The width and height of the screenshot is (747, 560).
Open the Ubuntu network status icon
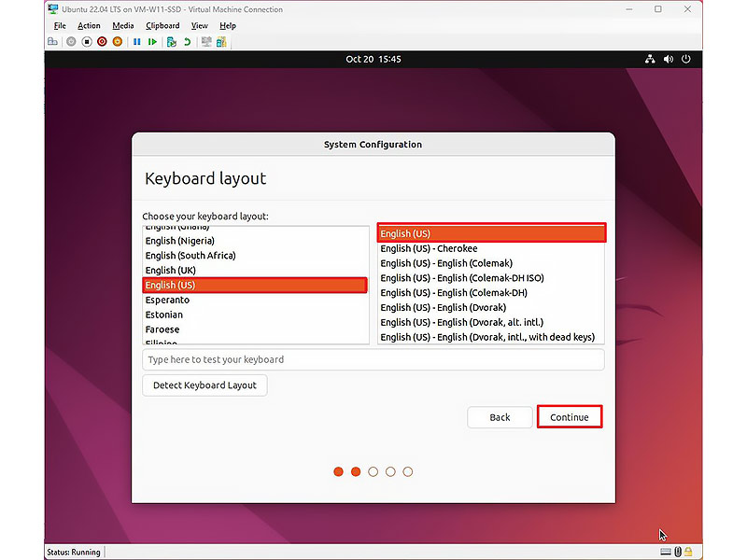[650, 59]
